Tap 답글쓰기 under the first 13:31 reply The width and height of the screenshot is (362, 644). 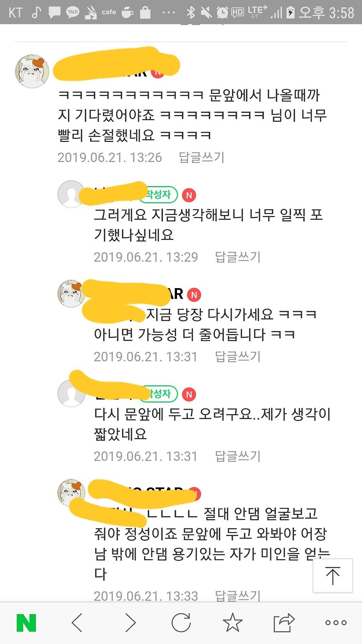click(x=238, y=357)
